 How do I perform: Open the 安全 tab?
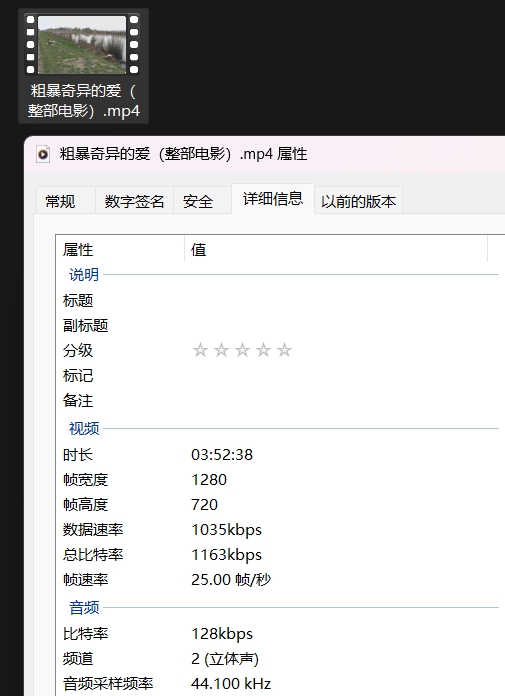(x=198, y=201)
